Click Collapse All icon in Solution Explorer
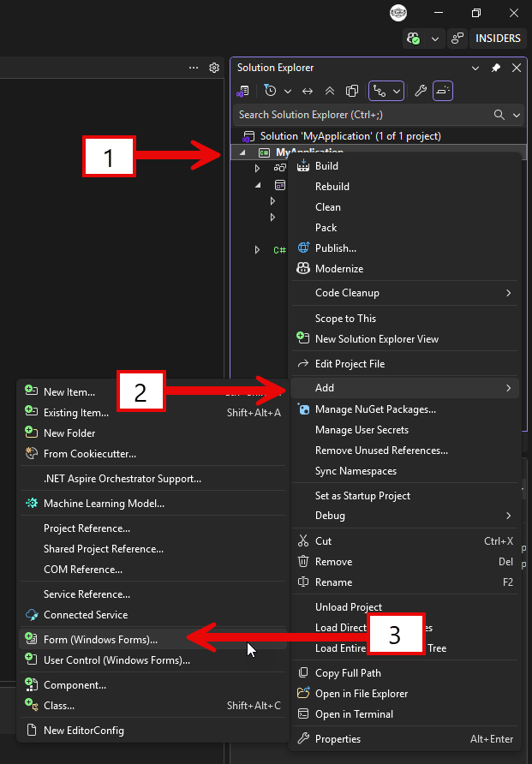Viewport: 532px width, 764px height. click(329, 91)
